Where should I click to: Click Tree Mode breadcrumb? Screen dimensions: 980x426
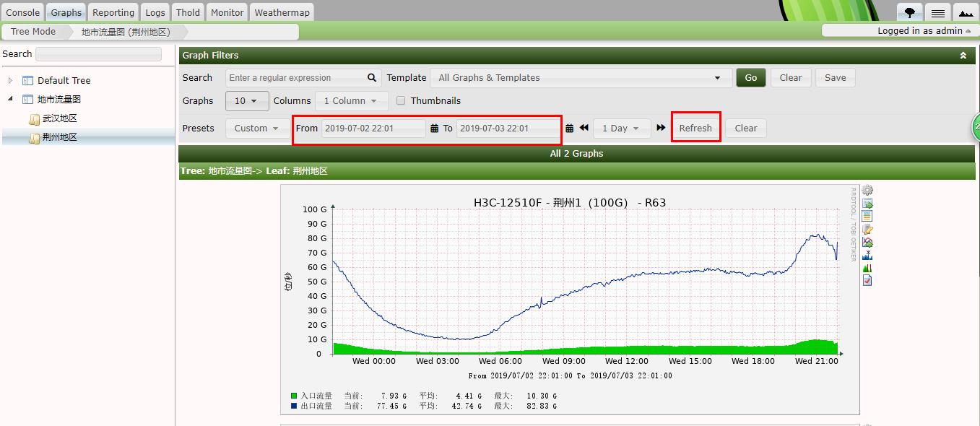tap(33, 32)
